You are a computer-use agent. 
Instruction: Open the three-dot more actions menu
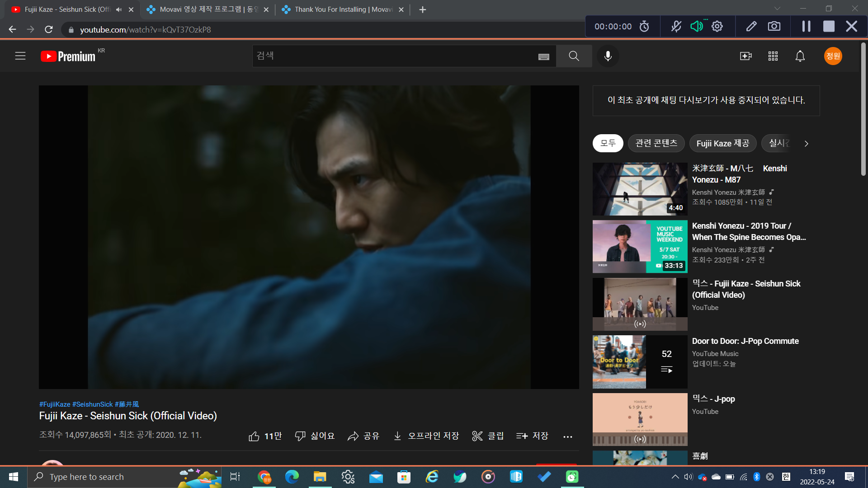tap(568, 436)
